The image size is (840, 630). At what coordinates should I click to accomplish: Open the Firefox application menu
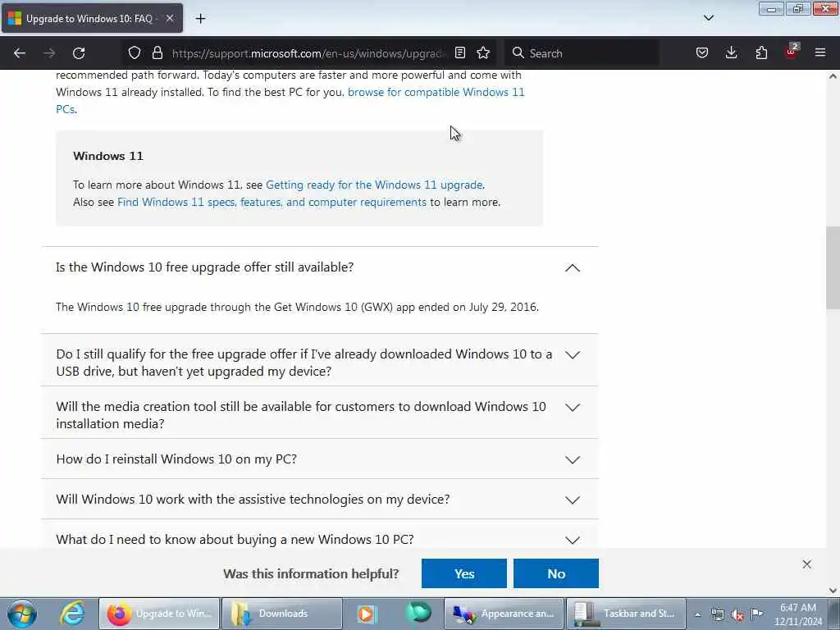(x=820, y=52)
